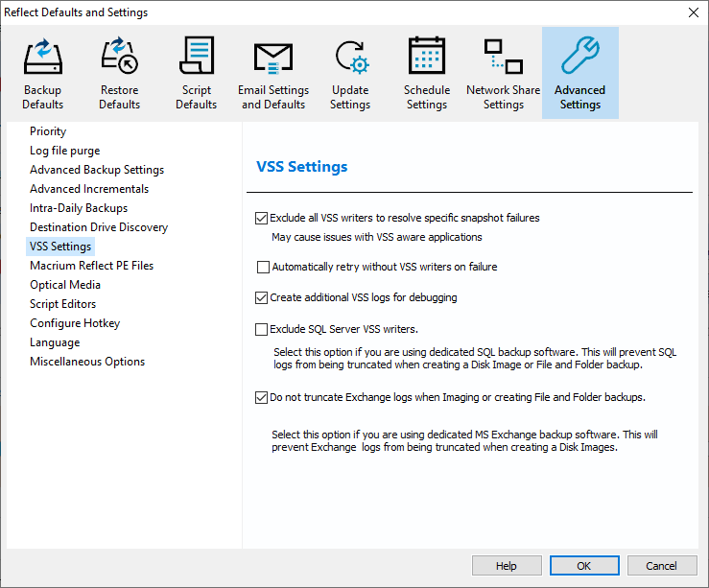Uncheck Exclude all VSS writers checkbox

[262, 218]
